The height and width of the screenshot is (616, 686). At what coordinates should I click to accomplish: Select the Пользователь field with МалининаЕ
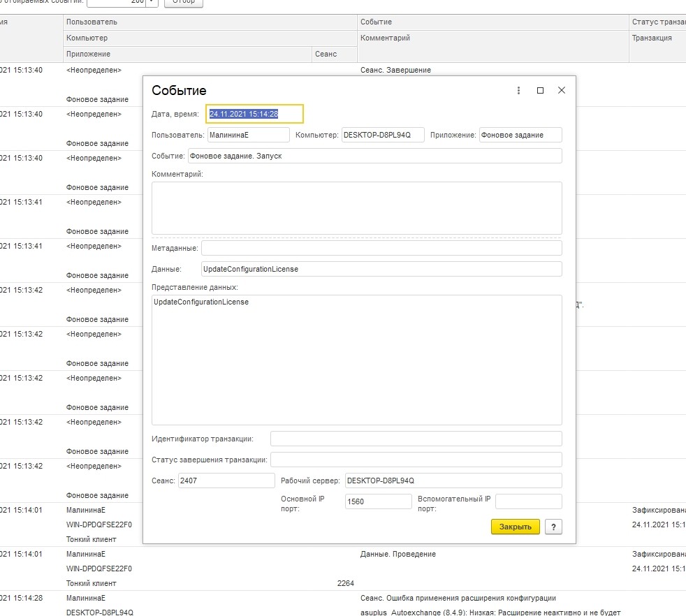click(248, 135)
